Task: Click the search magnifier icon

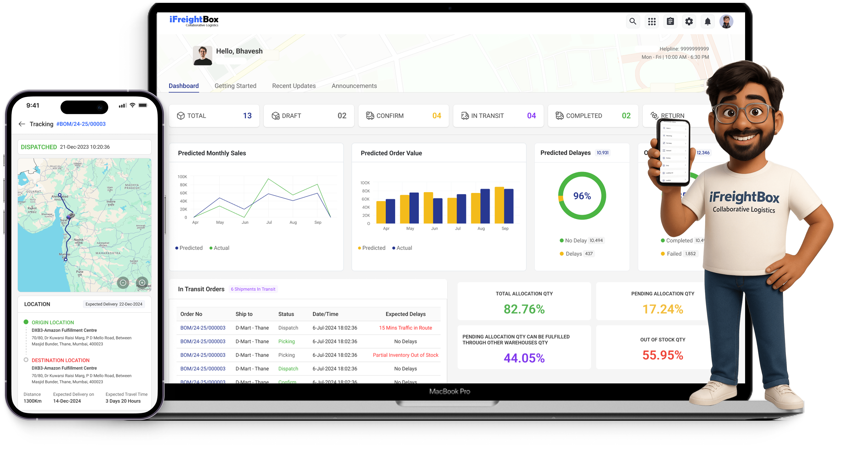Action: (x=633, y=22)
